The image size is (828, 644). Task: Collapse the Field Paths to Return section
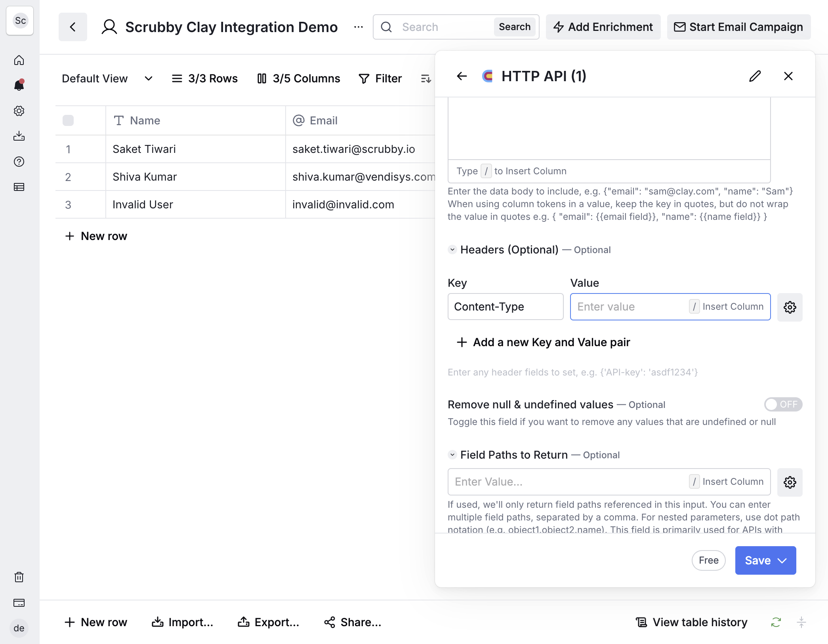[452, 455]
